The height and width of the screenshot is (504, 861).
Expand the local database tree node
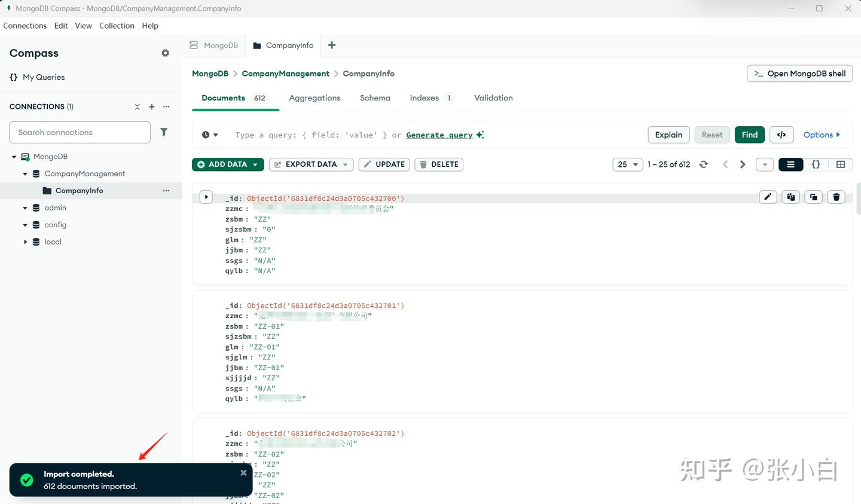click(25, 242)
